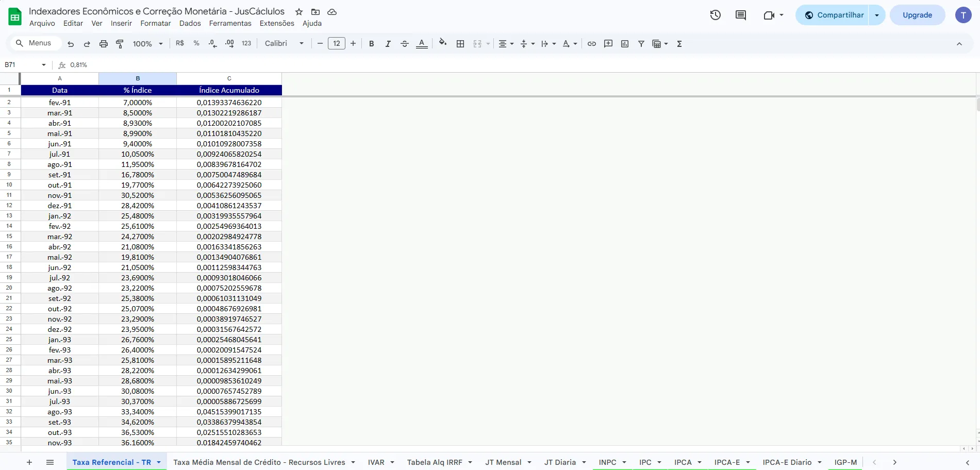This screenshot has height=470, width=980.
Task: Increase font size with plus
Action: (353, 43)
